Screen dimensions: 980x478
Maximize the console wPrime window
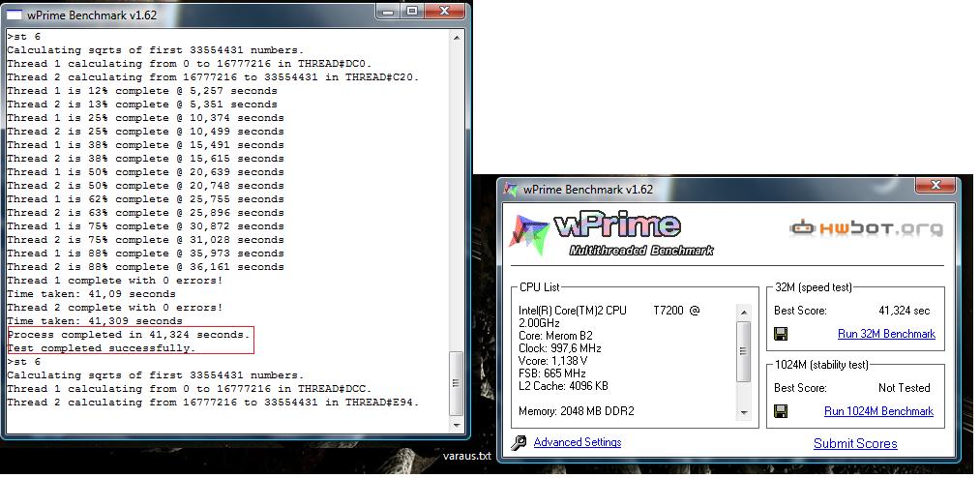coord(412,11)
